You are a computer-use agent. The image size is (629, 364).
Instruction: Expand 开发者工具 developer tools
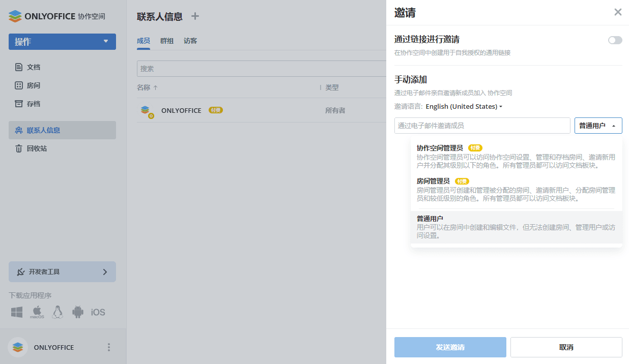point(62,272)
